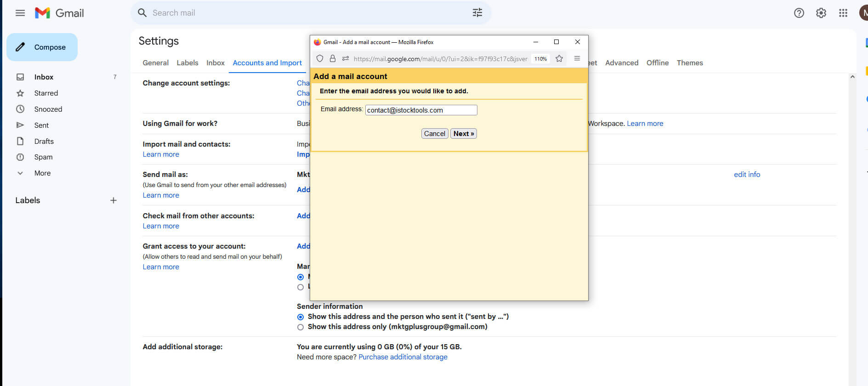Minimize the Firefox popup window
This screenshot has width=868, height=386.
[535, 42]
